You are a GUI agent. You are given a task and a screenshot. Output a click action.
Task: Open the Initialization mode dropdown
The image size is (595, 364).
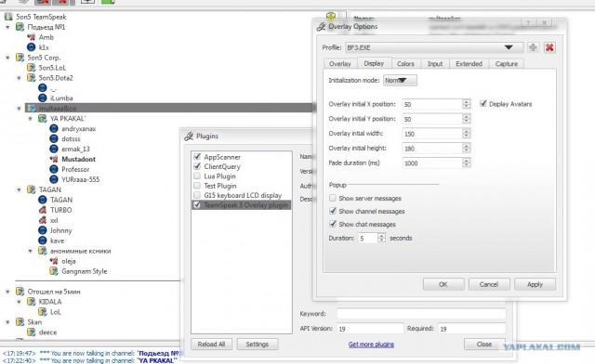coord(400,81)
